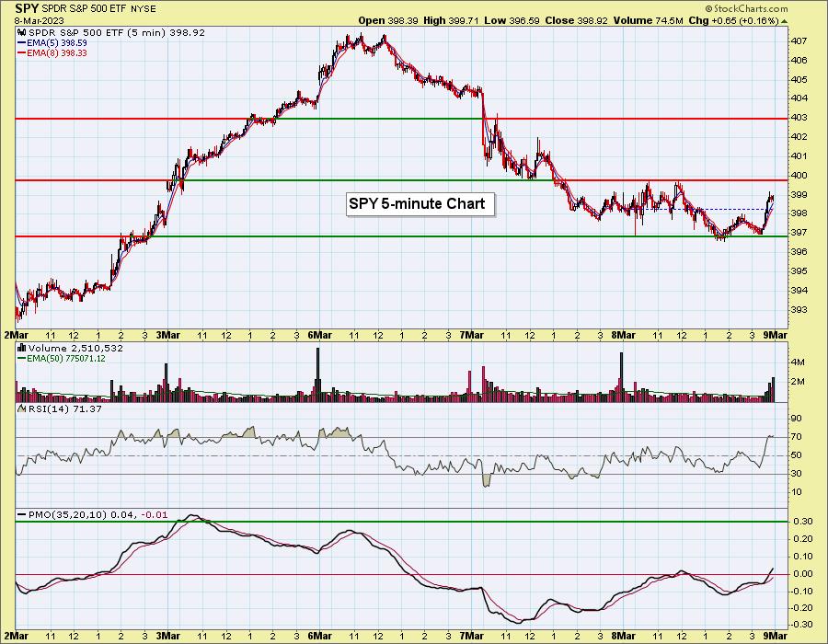The image size is (828, 644).
Task: Click the green up-arrow beside Chg value
Action: (784, 20)
